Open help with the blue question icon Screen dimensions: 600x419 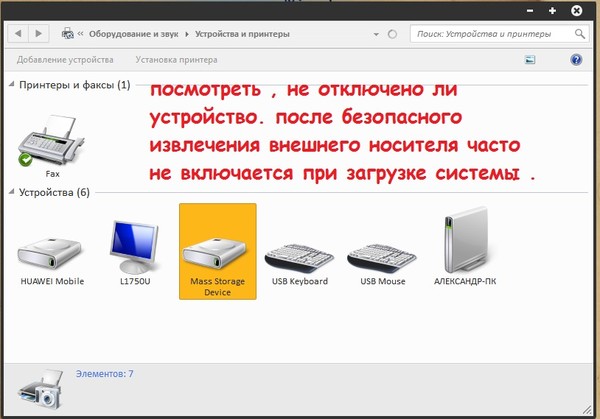pos(576,60)
